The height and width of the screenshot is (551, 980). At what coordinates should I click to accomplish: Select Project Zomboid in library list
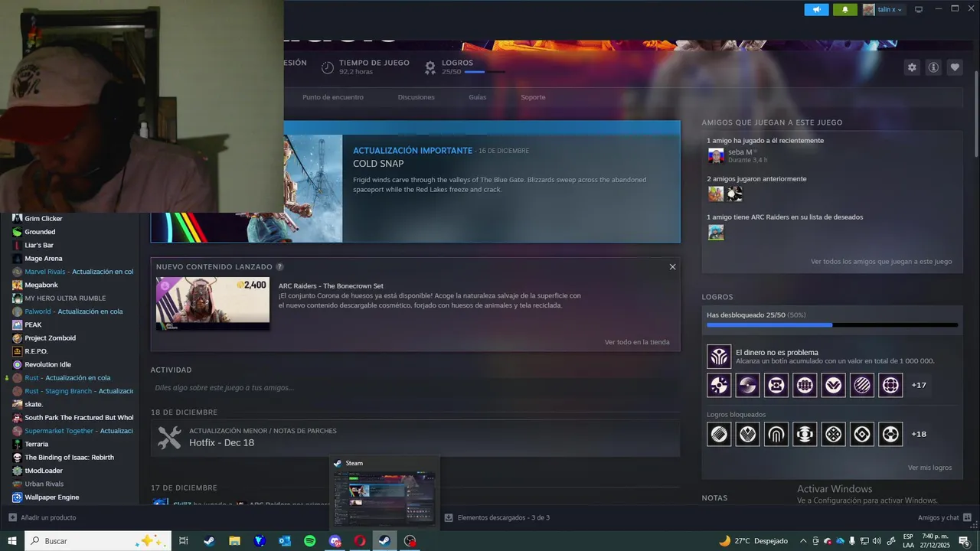50,338
